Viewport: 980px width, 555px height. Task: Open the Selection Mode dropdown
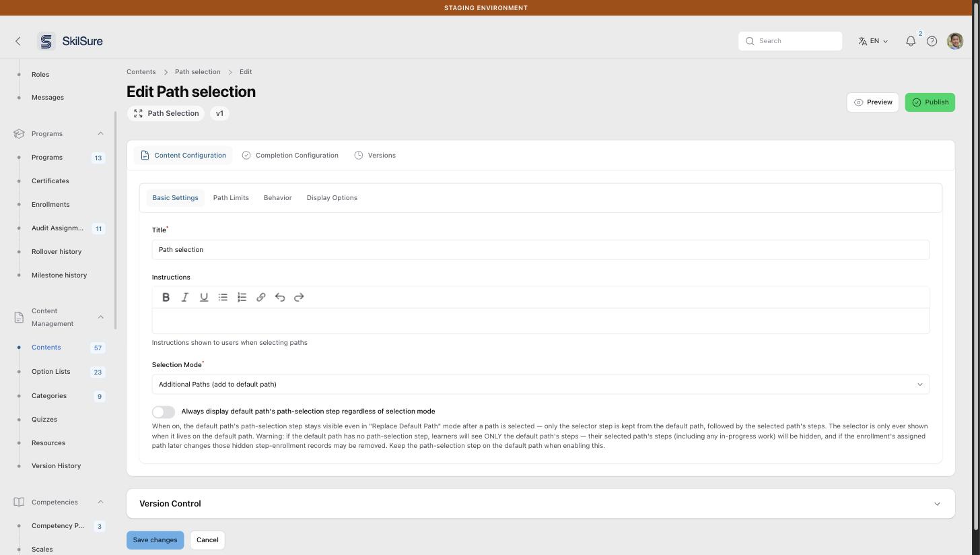coord(540,385)
